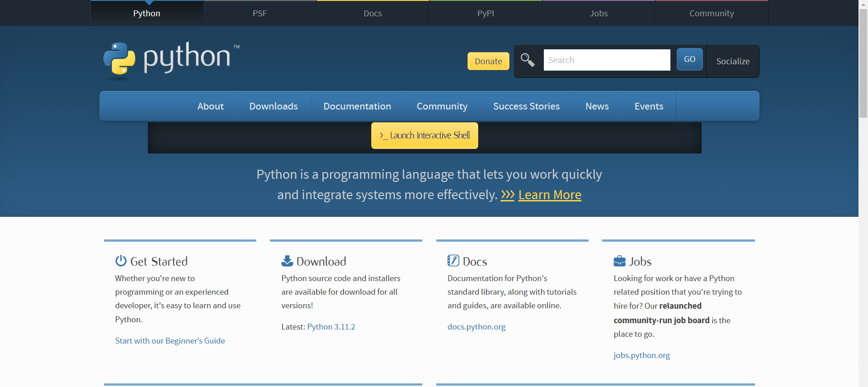This screenshot has height=387, width=868.
Task: Click the Jobs briefcase icon
Action: coord(619,261)
